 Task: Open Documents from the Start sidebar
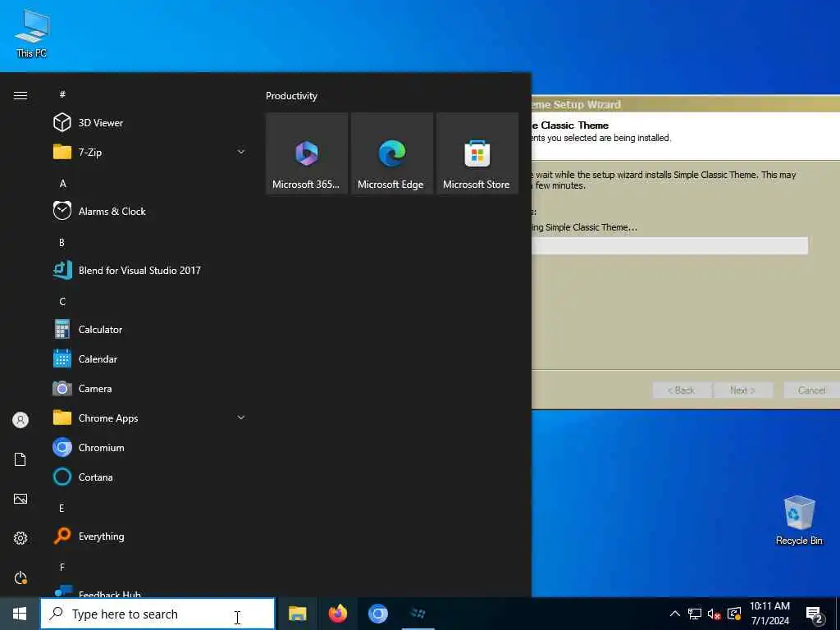(21, 459)
